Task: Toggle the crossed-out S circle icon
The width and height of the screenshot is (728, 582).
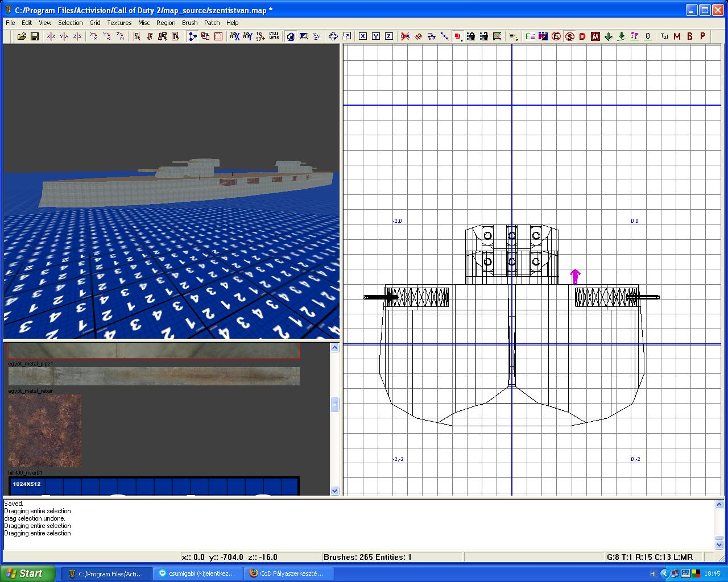Action: (569, 36)
